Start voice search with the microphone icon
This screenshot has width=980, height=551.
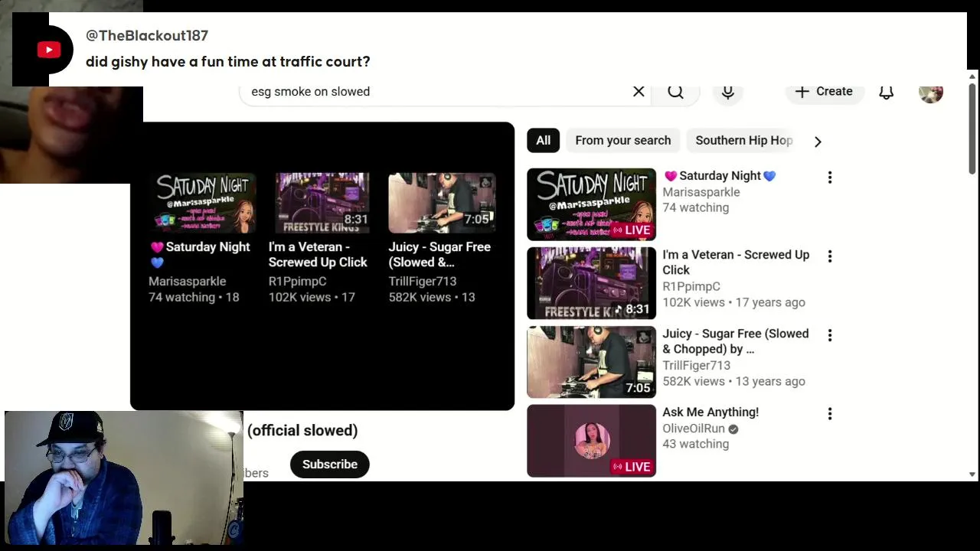[728, 92]
